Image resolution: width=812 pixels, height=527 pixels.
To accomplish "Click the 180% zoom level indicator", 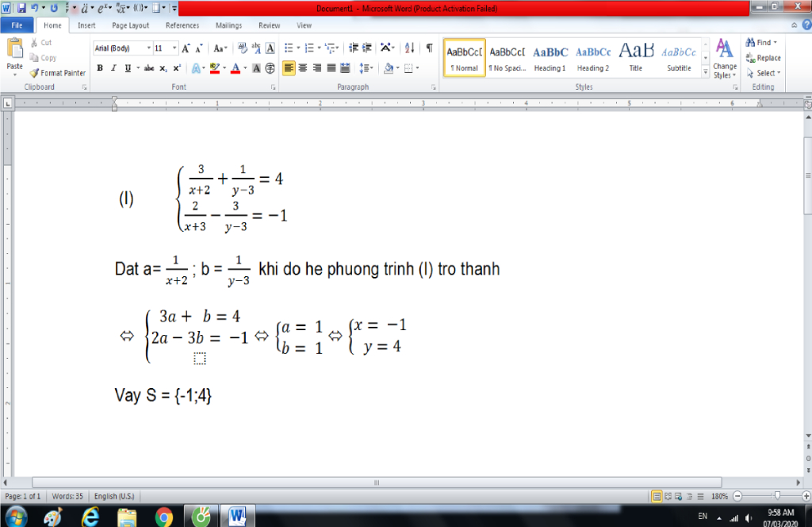I will [x=719, y=496].
